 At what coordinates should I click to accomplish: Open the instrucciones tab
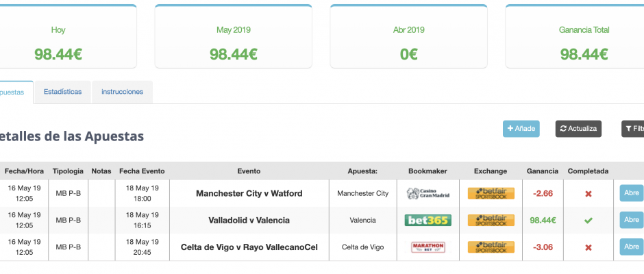[123, 92]
